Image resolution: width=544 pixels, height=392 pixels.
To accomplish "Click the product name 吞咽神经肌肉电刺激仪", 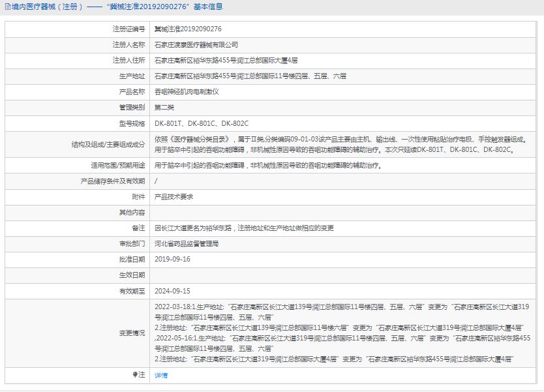I will (187, 92).
